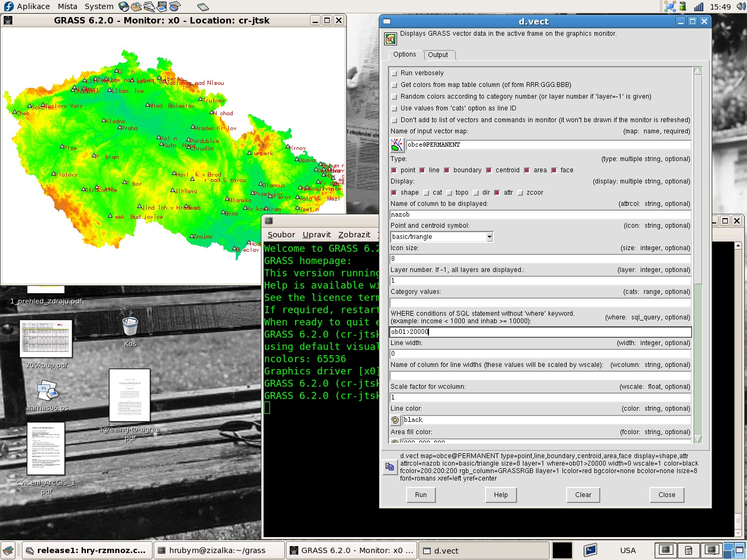Launch the web browser globe icon in top panel

tap(124, 6)
